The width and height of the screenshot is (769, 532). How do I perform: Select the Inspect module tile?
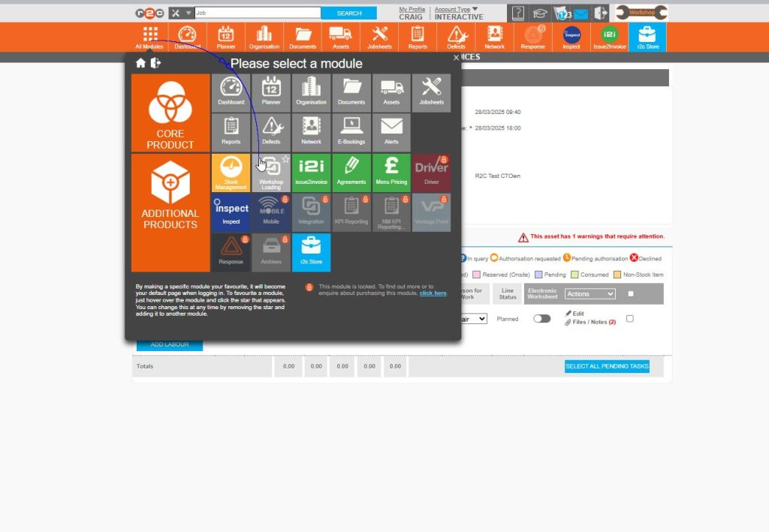pyautogui.click(x=231, y=212)
